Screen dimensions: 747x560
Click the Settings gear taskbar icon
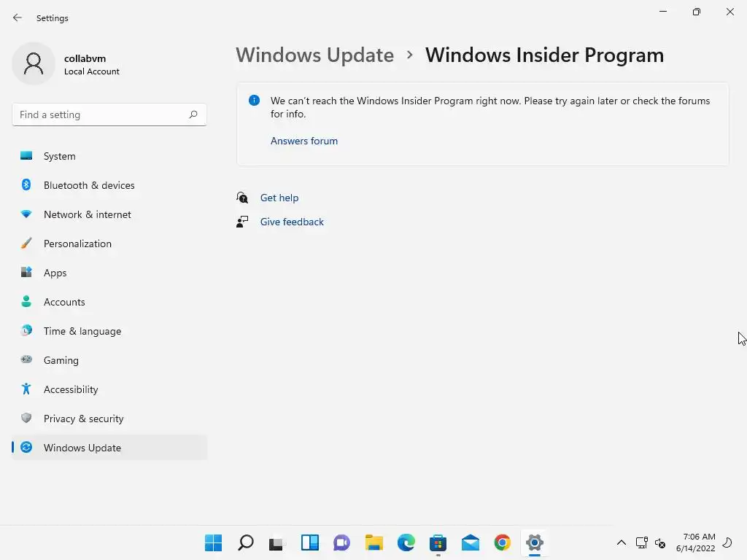point(535,542)
